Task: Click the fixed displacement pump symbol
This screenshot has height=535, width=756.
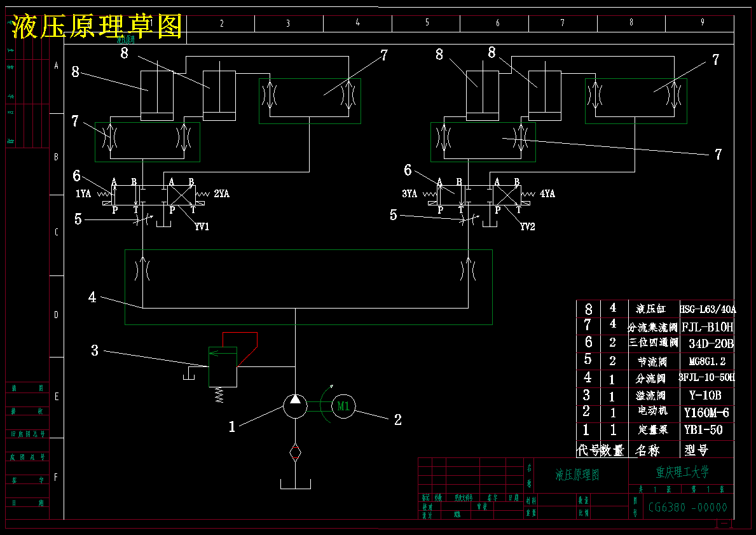Action: (295, 406)
